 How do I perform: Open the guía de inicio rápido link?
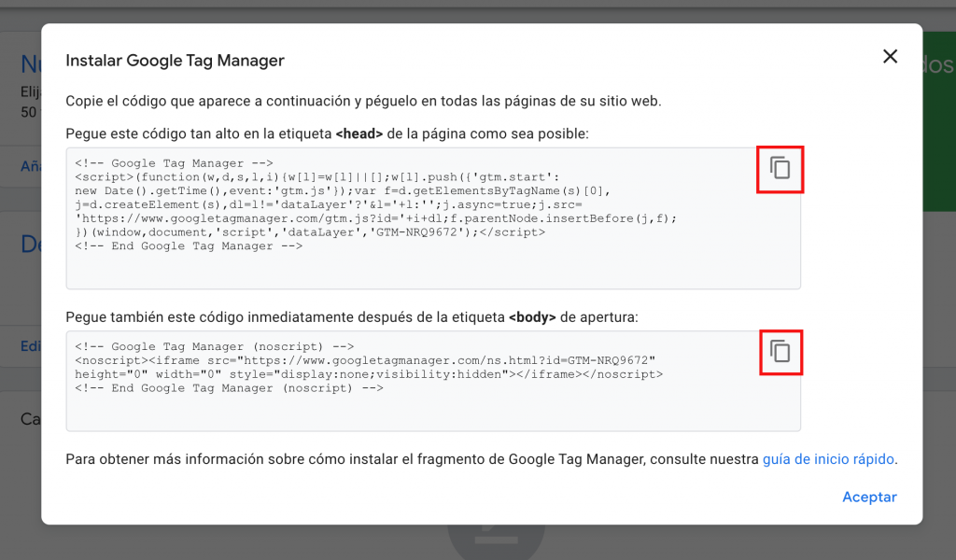point(828,459)
